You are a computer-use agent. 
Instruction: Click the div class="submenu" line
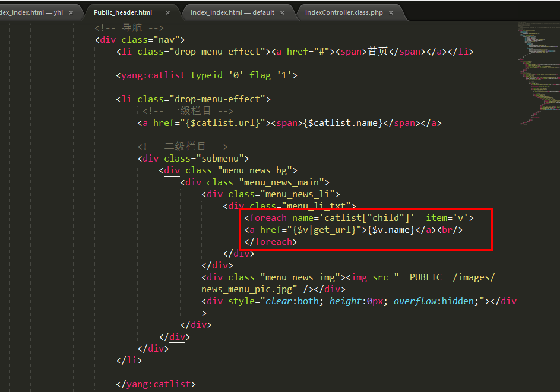(x=193, y=159)
